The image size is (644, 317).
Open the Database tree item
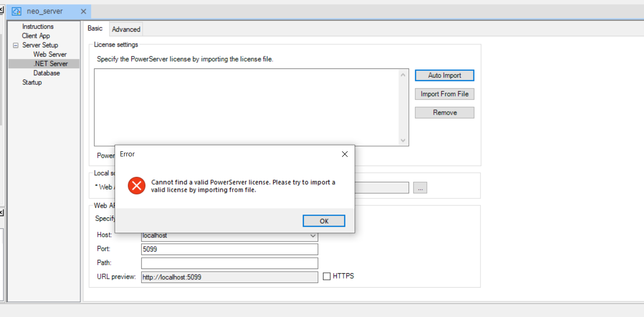coord(47,73)
